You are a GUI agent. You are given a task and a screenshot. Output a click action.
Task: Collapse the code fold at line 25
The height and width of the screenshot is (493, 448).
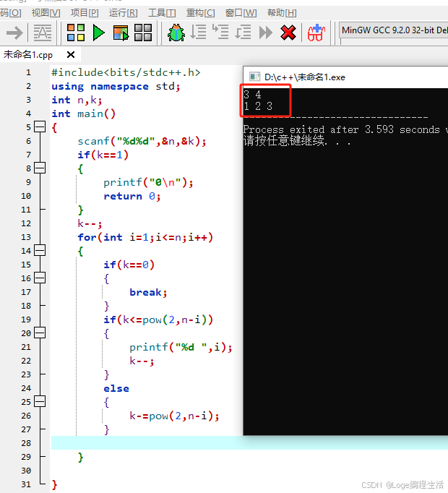pyautogui.click(x=40, y=401)
